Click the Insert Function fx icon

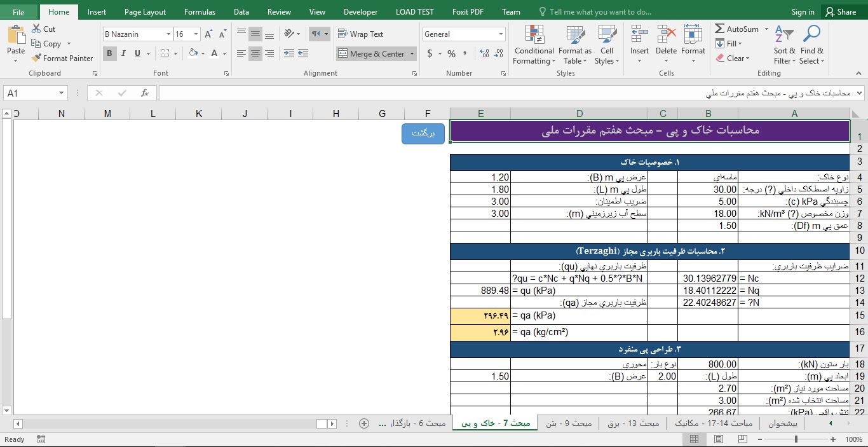click(x=145, y=93)
